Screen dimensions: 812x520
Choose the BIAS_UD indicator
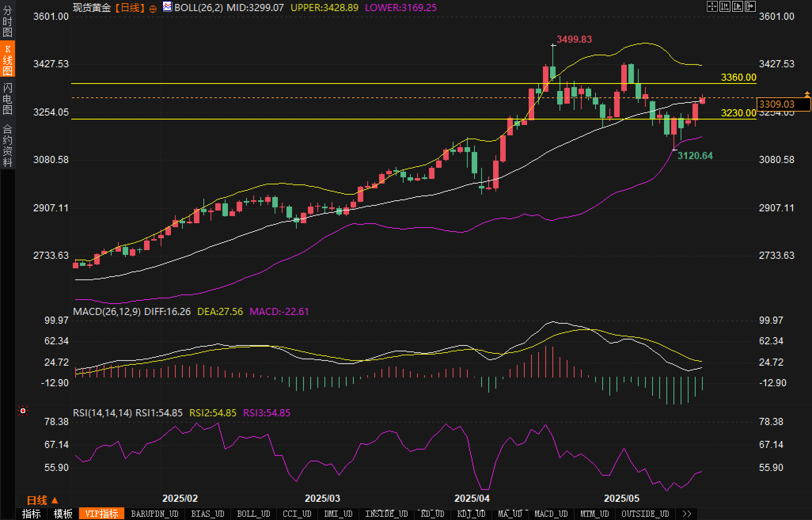[x=208, y=514]
